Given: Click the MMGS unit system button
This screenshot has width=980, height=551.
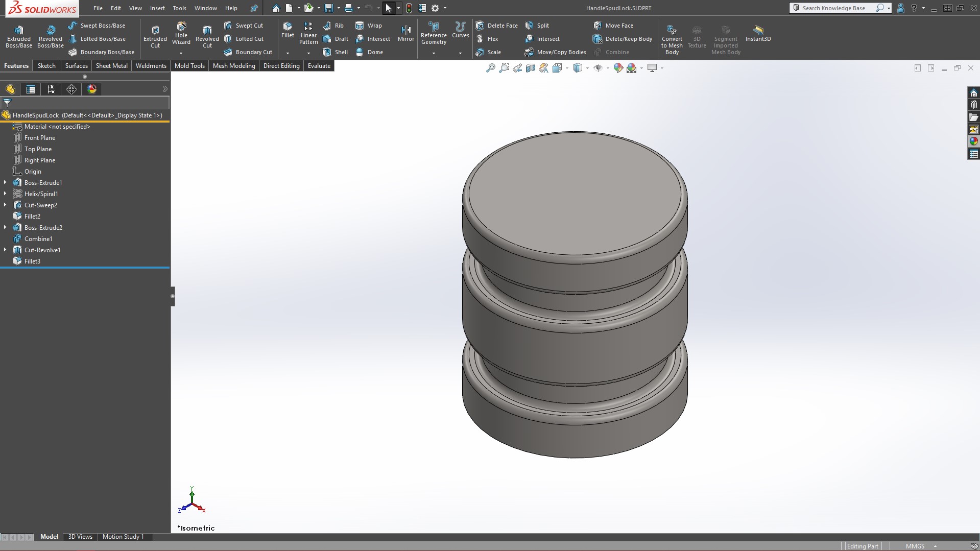Looking at the screenshot, I should 915,546.
